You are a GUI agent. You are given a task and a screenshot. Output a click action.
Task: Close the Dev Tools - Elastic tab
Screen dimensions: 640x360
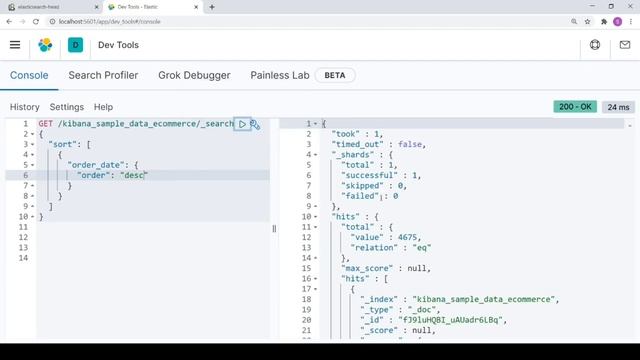point(196,7)
